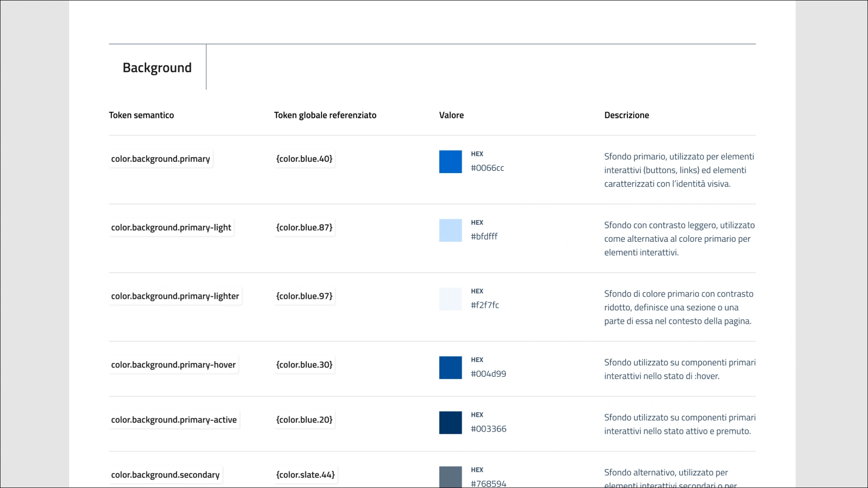Click the color.background.primary-active token
868x488 pixels.
click(174, 420)
